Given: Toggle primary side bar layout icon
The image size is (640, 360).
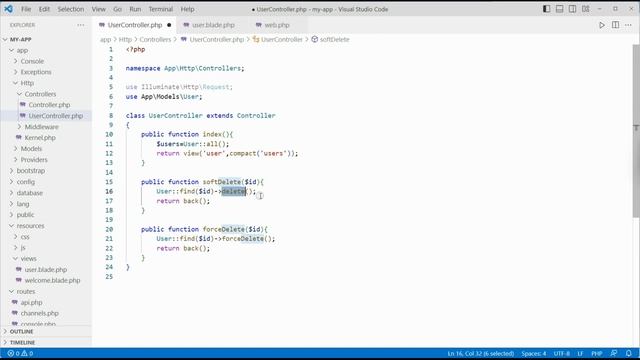Looking at the screenshot, I should pyautogui.click(x=546, y=9).
